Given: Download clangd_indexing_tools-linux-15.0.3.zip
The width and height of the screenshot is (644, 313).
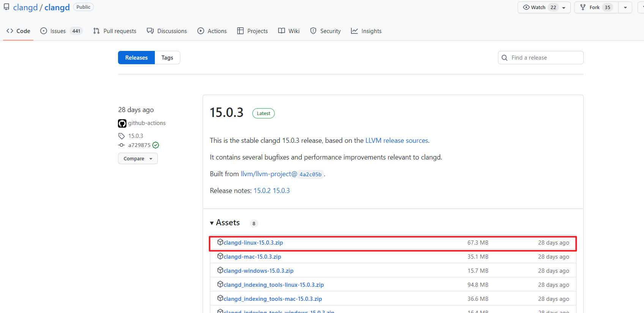Looking at the screenshot, I should click(x=274, y=285).
